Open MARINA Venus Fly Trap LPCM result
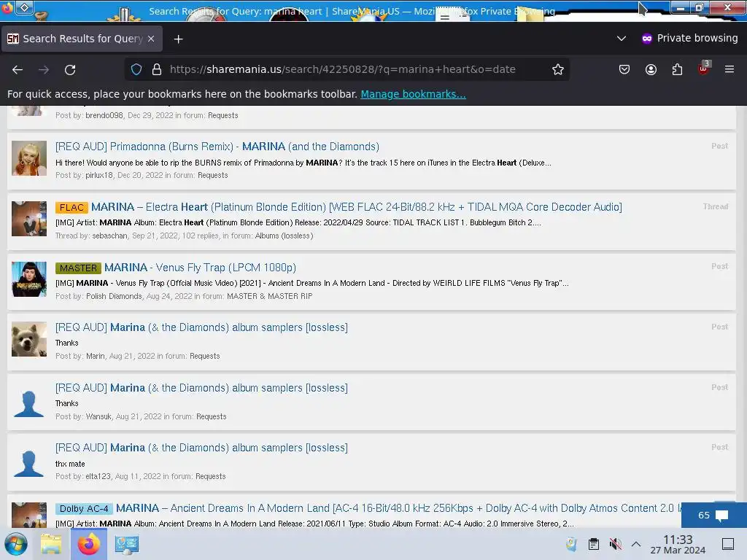 click(x=200, y=268)
